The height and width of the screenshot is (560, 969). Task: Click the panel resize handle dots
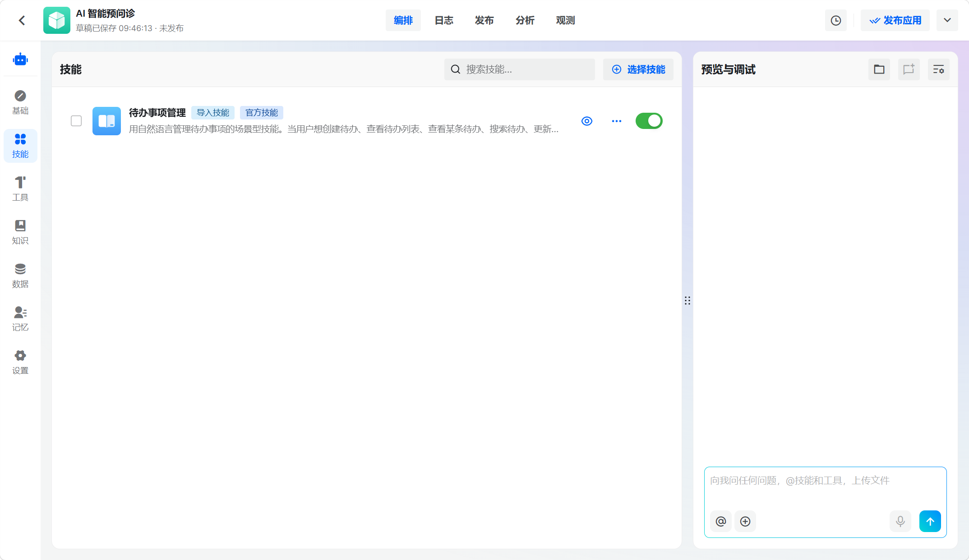pos(688,301)
